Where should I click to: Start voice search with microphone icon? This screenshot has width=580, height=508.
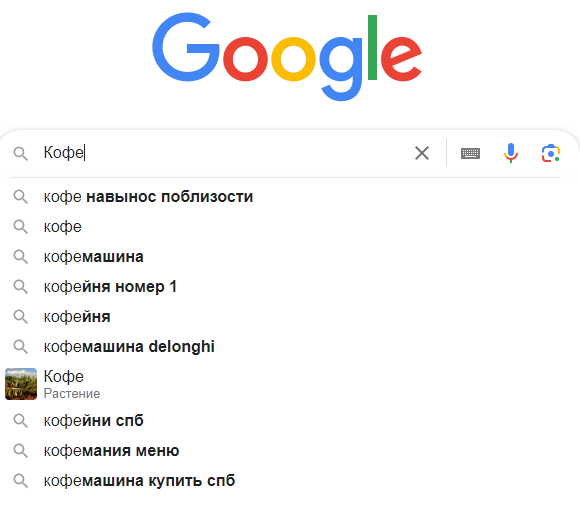[x=510, y=153]
